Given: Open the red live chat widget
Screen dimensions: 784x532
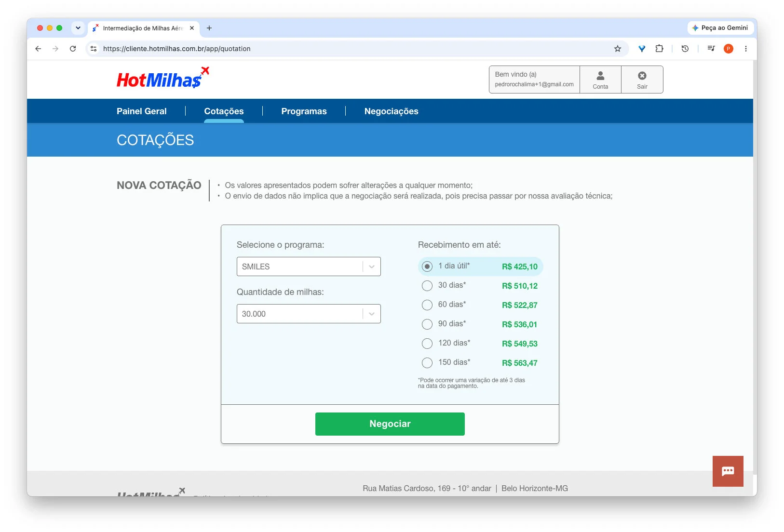Looking at the screenshot, I should [728, 471].
